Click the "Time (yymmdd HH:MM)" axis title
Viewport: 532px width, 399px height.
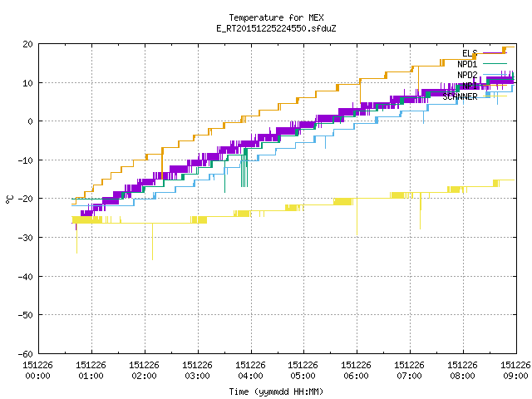coord(276,392)
